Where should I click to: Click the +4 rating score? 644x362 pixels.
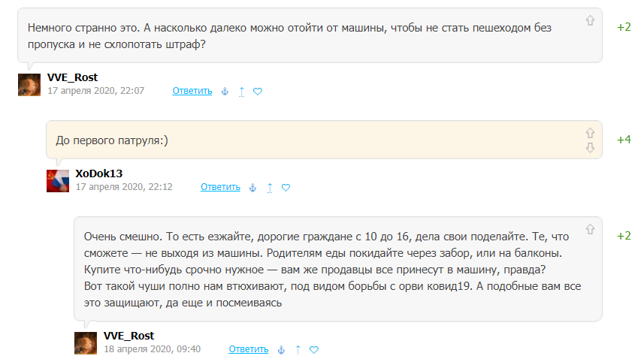(624, 140)
